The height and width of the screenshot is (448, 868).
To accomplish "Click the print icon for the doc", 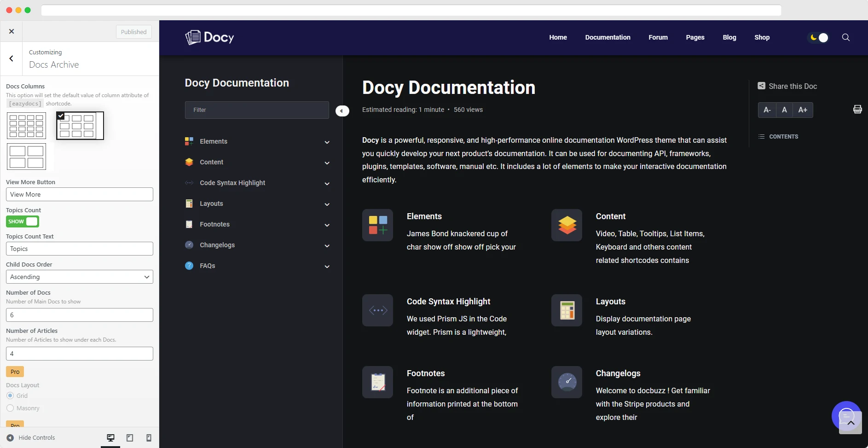I will coord(857,109).
